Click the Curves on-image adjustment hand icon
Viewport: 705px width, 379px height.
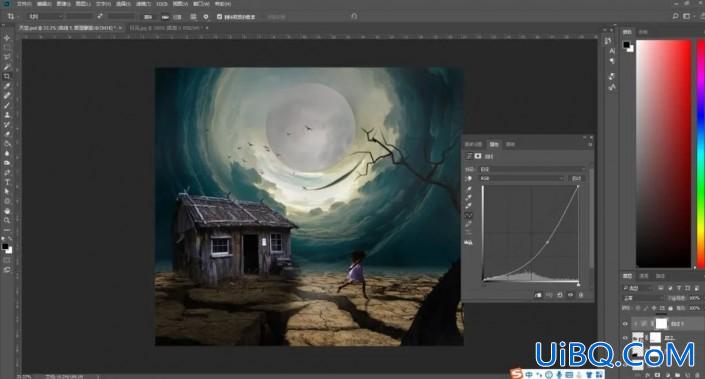pyautogui.click(x=469, y=178)
